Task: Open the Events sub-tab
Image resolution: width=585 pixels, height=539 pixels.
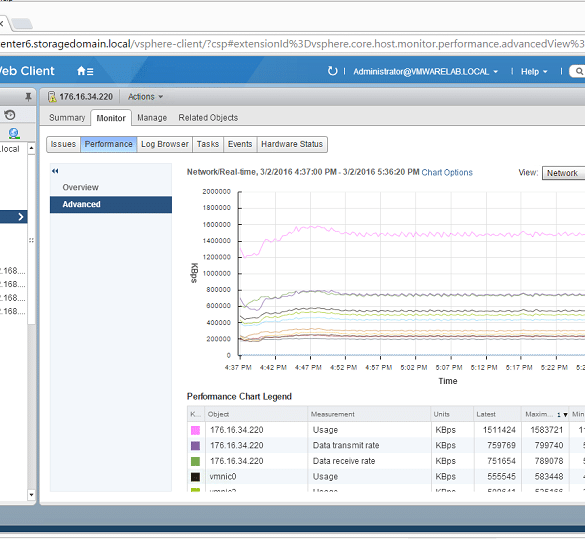Action: coord(240,144)
